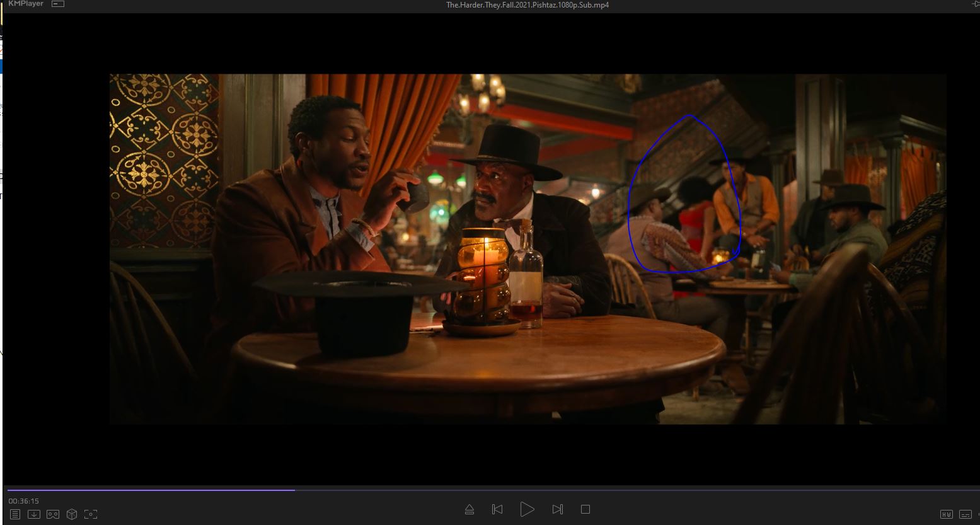Skip to the next track
Screen dimensions: 980x525
point(558,509)
